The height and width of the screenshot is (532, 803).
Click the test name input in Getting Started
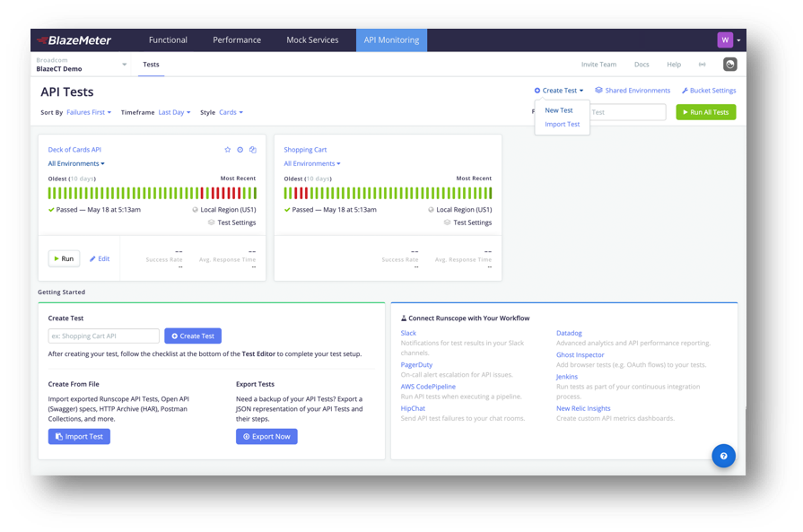coord(103,336)
